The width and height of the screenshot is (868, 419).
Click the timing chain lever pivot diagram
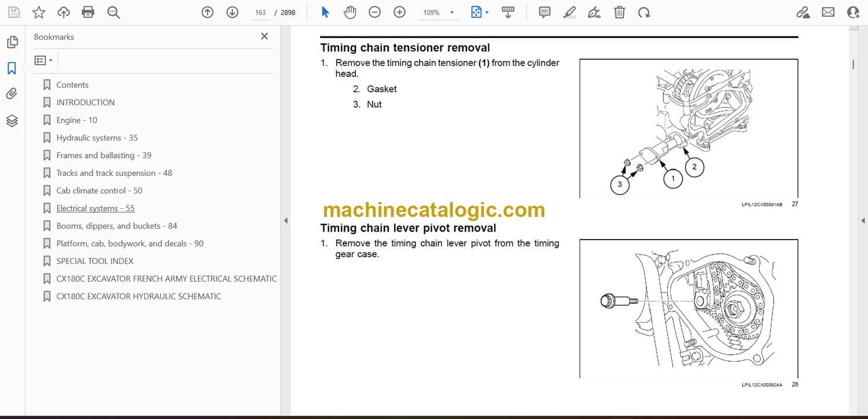(689, 308)
